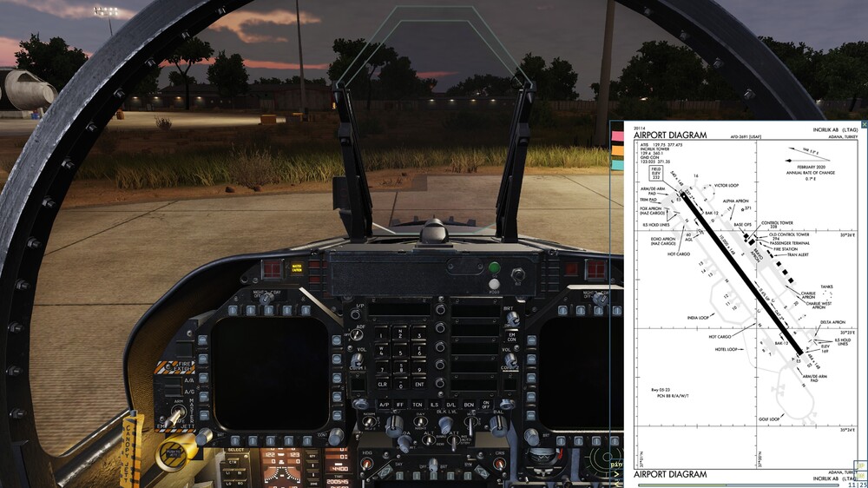Flip the CRS set switch
This screenshot has height=488, width=868.
pos(499,464)
